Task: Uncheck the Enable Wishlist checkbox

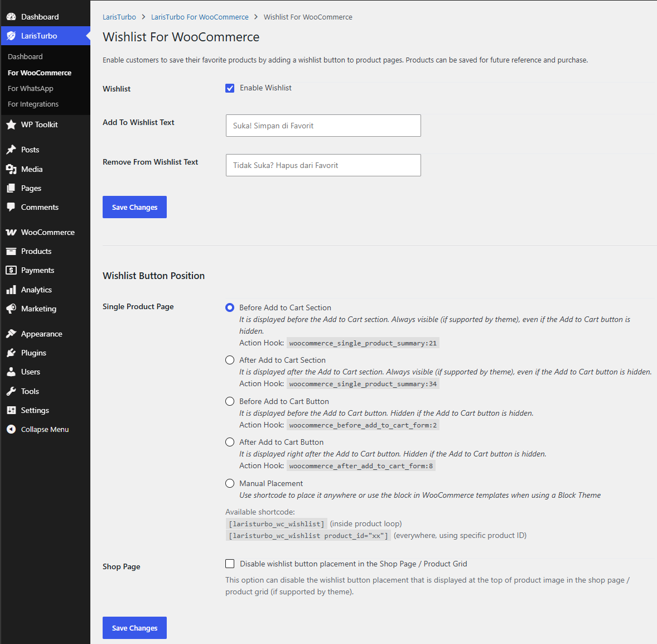Action: coord(230,88)
